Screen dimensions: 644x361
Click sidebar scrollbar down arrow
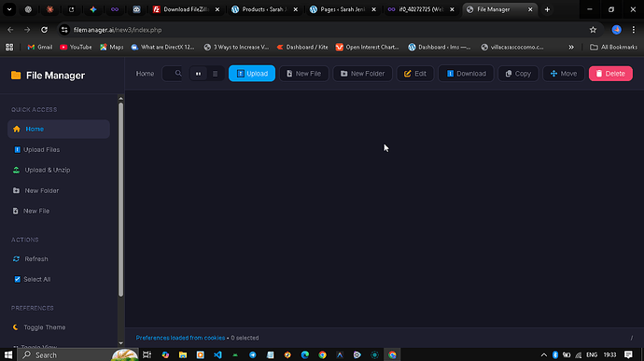pyautogui.click(x=120, y=343)
